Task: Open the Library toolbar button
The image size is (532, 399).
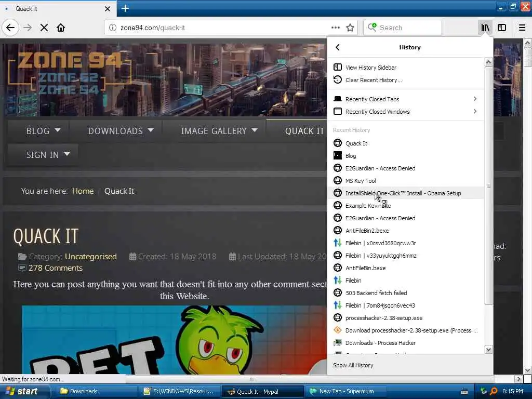Action: point(485,28)
